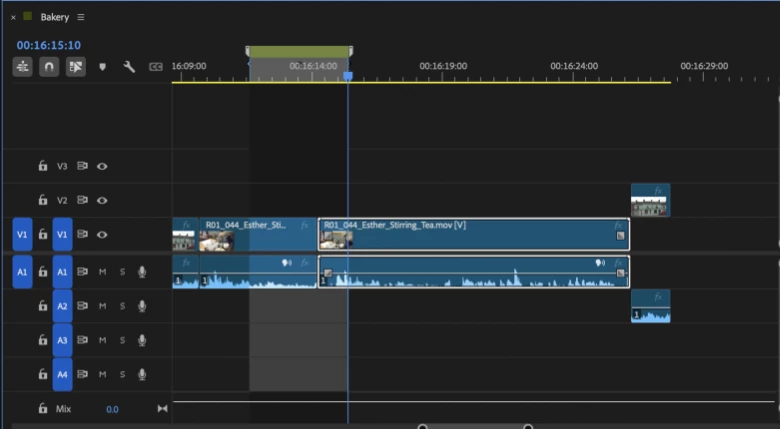Viewport: 780px width, 429px height.
Task: Expand Mix track output arrows icon
Action: click(162, 409)
